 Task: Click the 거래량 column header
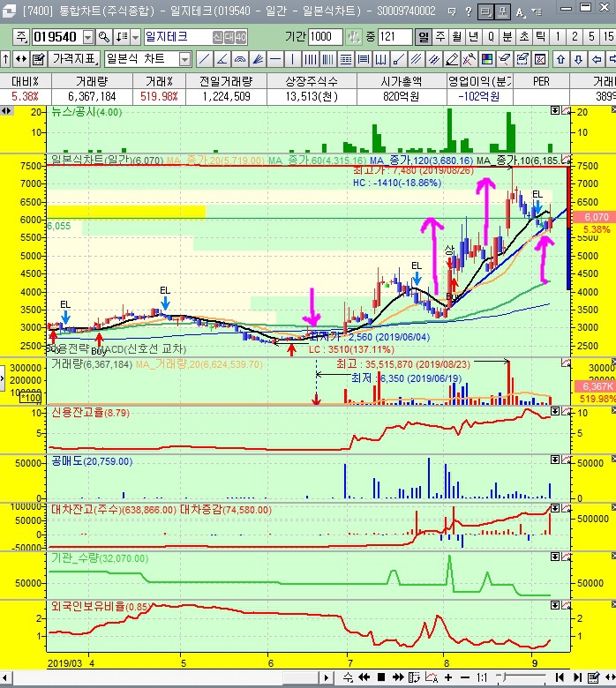92,81
